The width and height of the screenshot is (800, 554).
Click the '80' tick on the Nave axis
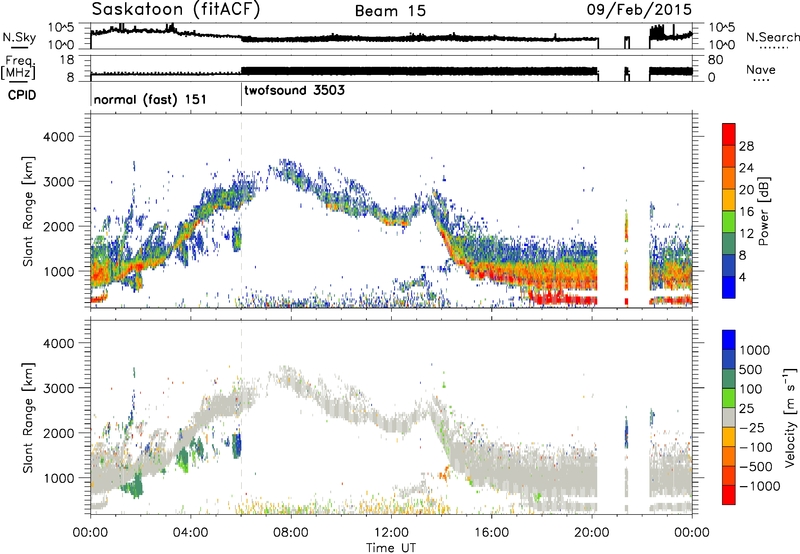pos(715,60)
